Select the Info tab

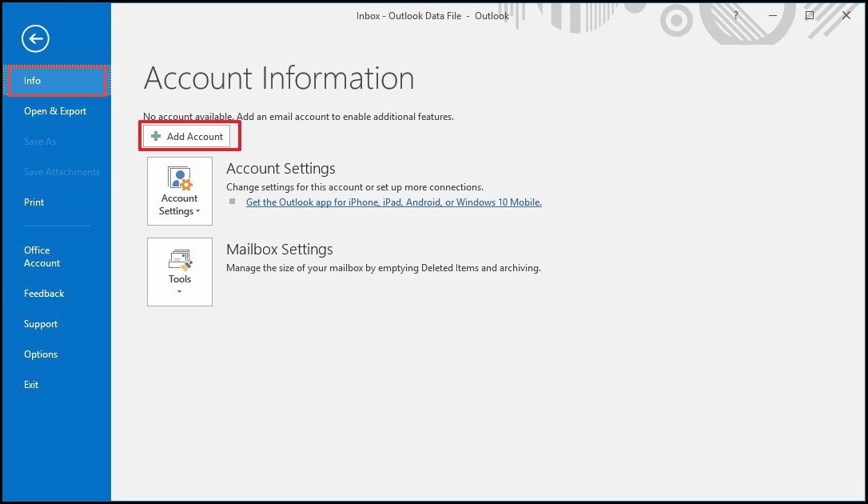[x=57, y=81]
